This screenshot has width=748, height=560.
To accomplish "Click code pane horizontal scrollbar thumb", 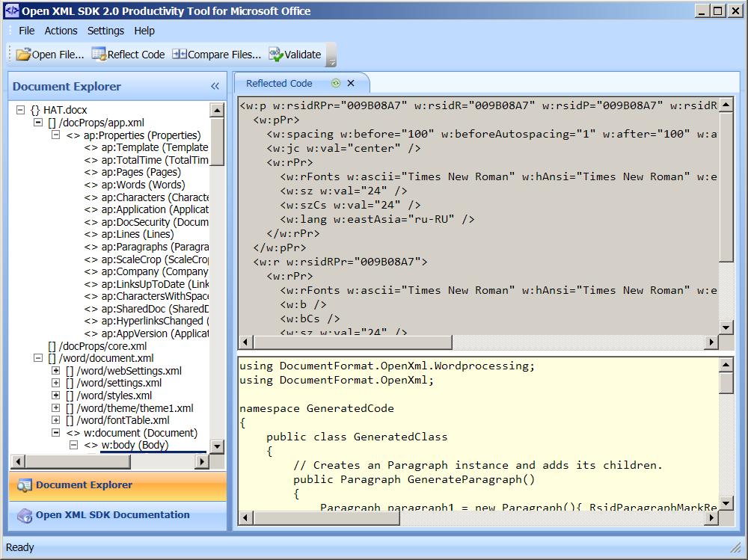I will 327,517.
